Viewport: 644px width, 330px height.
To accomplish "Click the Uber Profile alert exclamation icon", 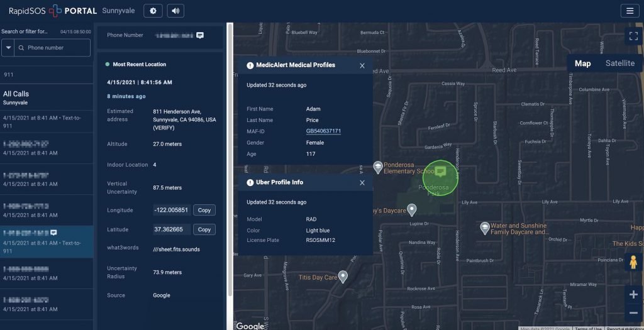I will pyautogui.click(x=250, y=182).
